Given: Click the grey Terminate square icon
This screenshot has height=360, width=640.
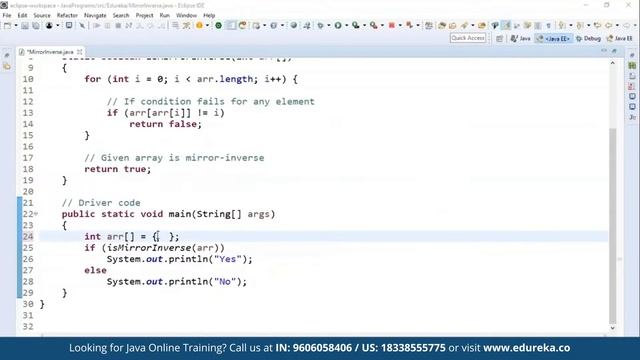Looking at the screenshot, I should click(118, 26).
